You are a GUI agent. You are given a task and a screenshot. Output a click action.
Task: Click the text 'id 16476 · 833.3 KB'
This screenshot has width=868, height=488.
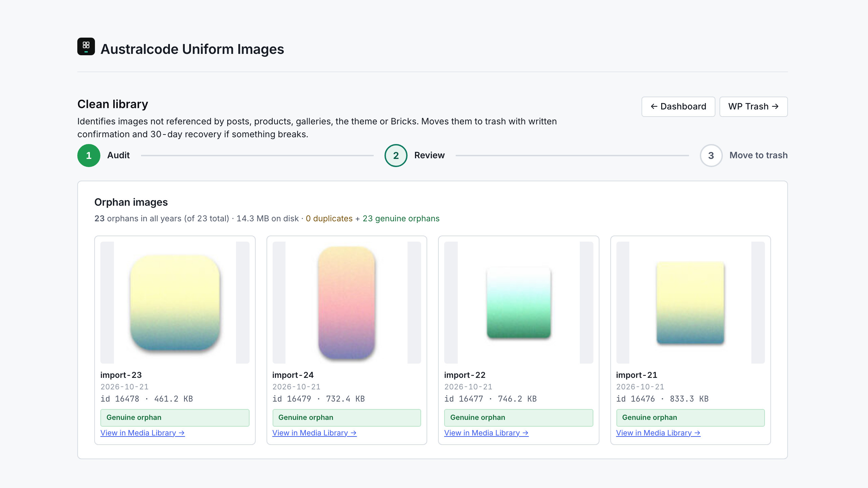[x=662, y=399]
